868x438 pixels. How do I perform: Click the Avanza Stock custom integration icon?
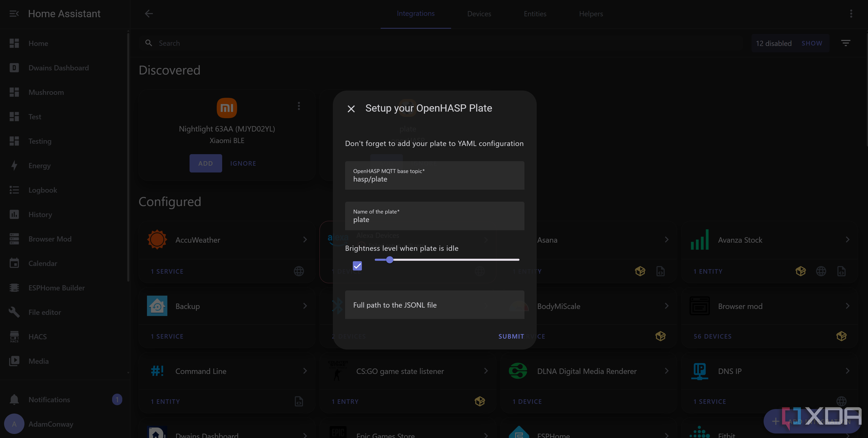[x=801, y=271]
